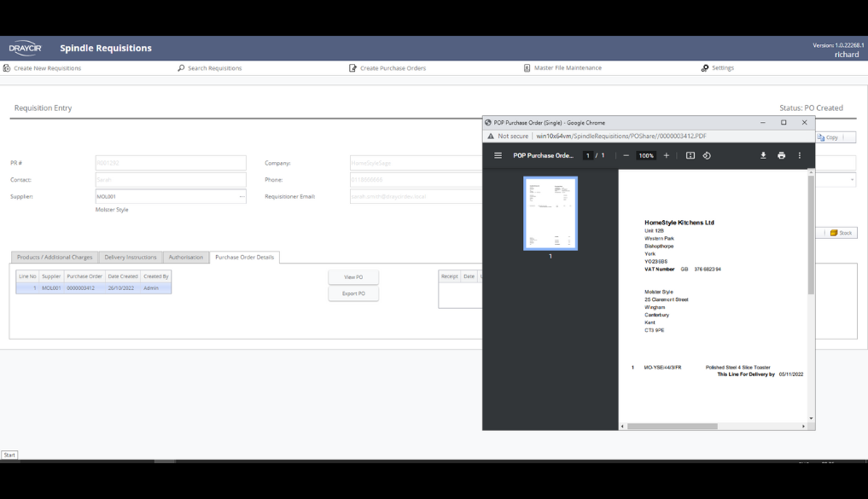The width and height of the screenshot is (868, 499).
Task: Open Create Purchase Orders menu
Action: point(387,68)
